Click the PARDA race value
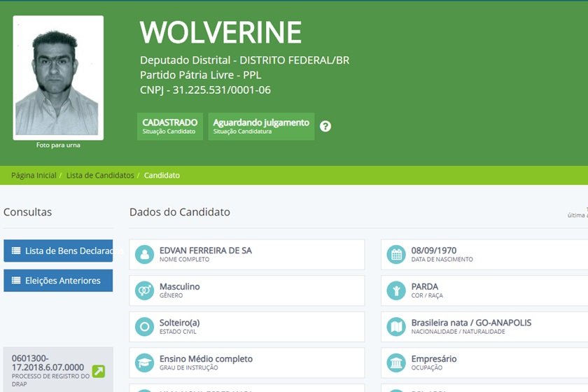Screen dimensions: 588x392 click(x=424, y=286)
